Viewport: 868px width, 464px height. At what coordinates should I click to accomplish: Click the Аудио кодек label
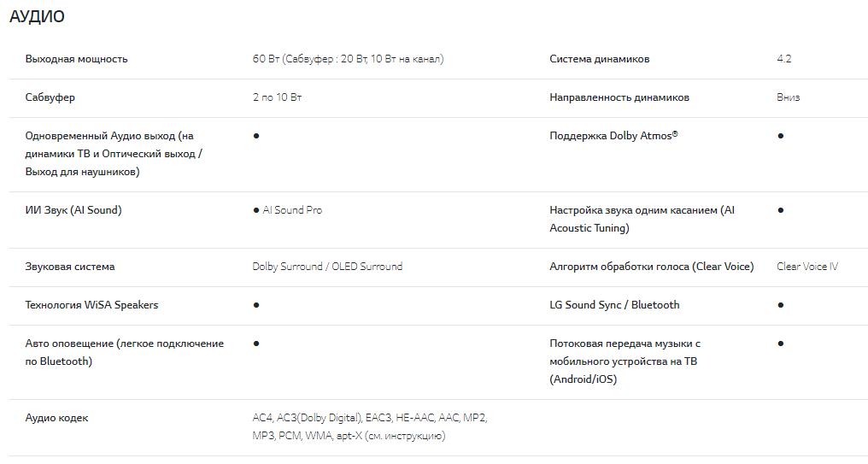click(56, 418)
